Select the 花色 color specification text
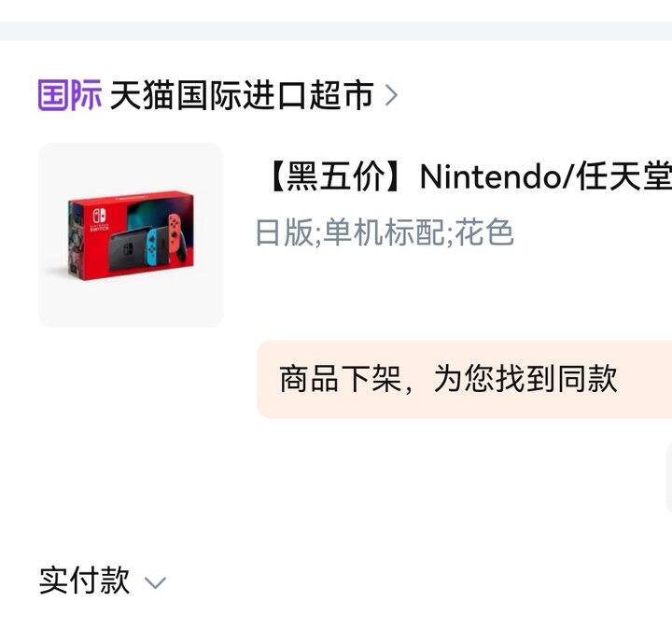672x630 pixels. (484, 232)
